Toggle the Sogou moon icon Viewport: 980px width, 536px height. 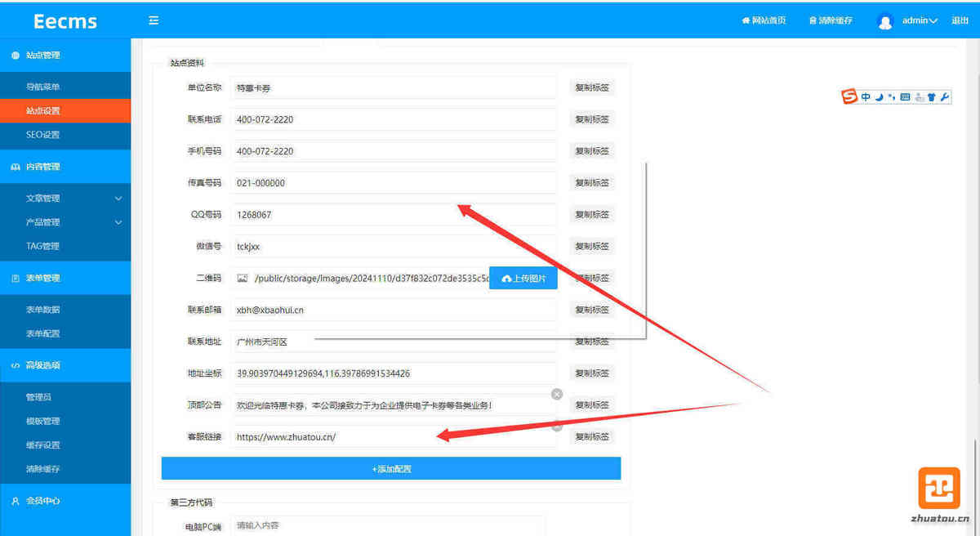point(879,97)
